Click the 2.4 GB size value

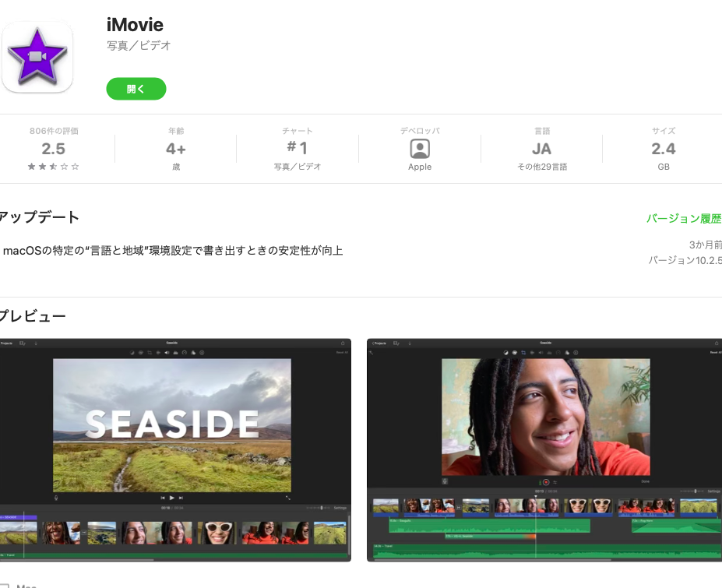663,149
